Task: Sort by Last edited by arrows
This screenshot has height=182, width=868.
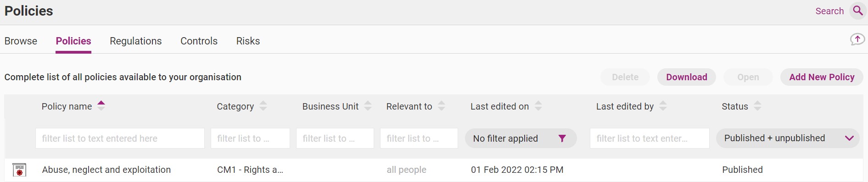Action: point(663,106)
